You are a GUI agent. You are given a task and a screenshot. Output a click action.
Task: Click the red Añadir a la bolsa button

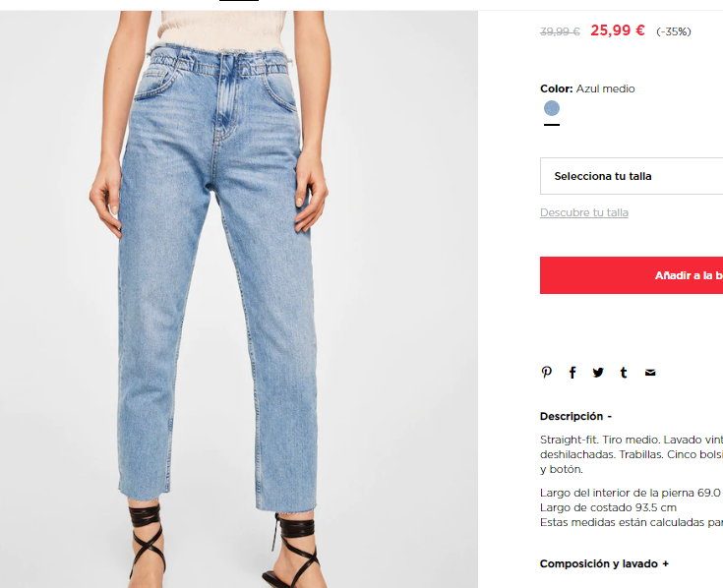632,275
